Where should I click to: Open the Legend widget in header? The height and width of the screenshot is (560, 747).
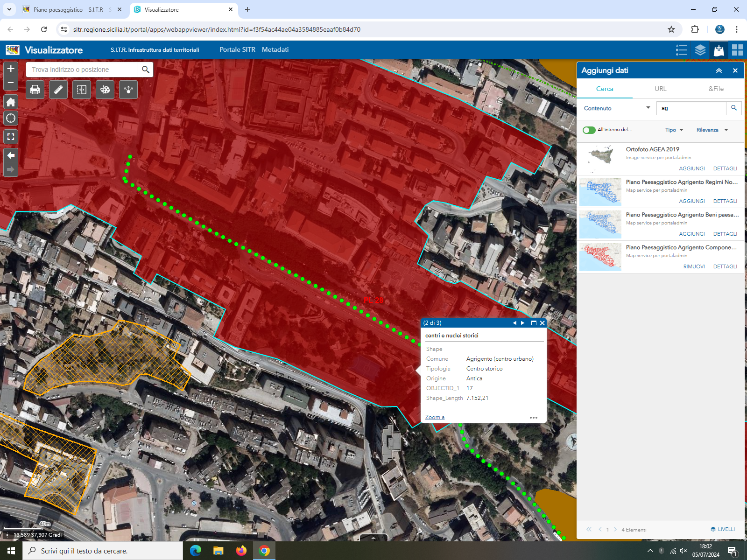pyautogui.click(x=681, y=50)
